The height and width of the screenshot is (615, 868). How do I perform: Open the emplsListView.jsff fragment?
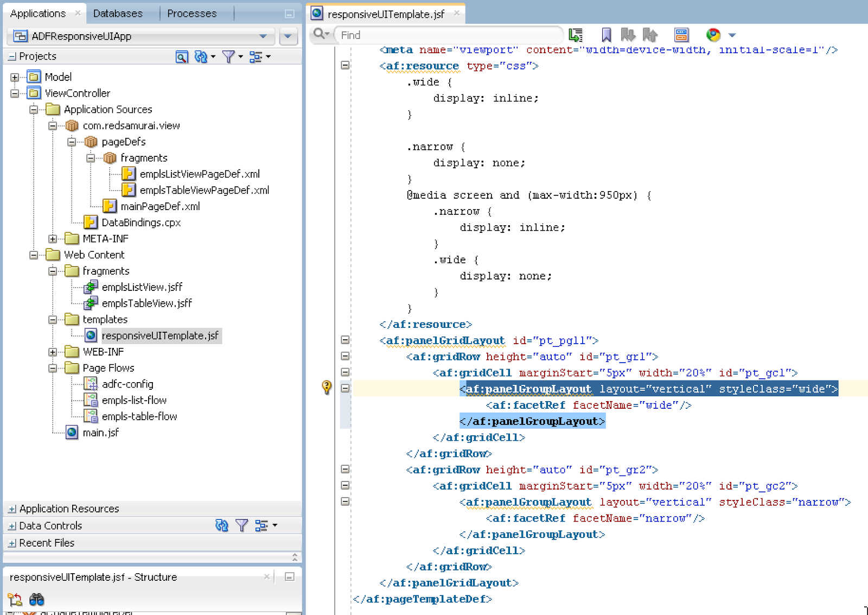click(x=142, y=287)
